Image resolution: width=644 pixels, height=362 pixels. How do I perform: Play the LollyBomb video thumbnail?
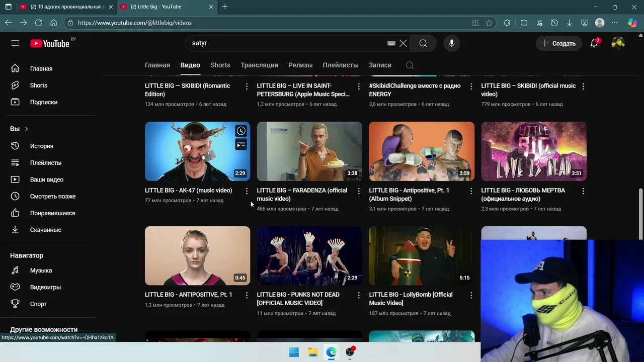pyautogui.click(x=422, y=256)
